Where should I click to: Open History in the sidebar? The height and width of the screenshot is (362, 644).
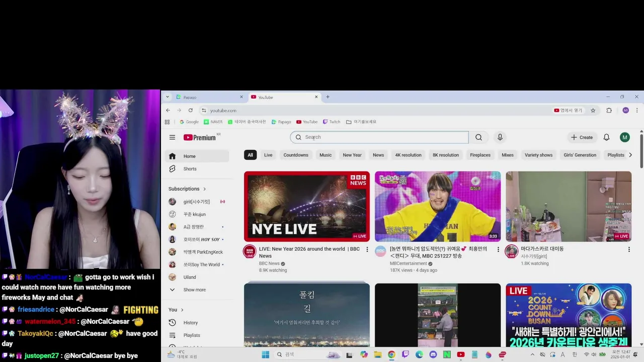197,323
